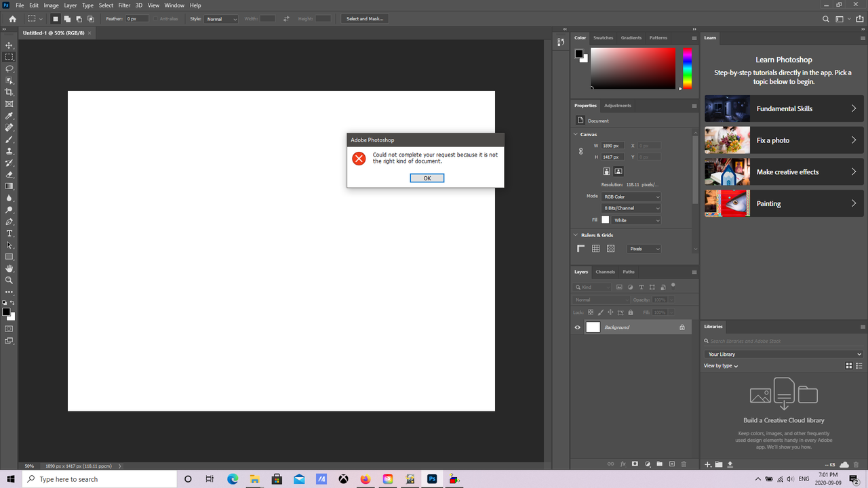This screenshot has width=868, height=488.
Task: Select the Brush tool
Action: pyautogui.click(x=9, y=140)
